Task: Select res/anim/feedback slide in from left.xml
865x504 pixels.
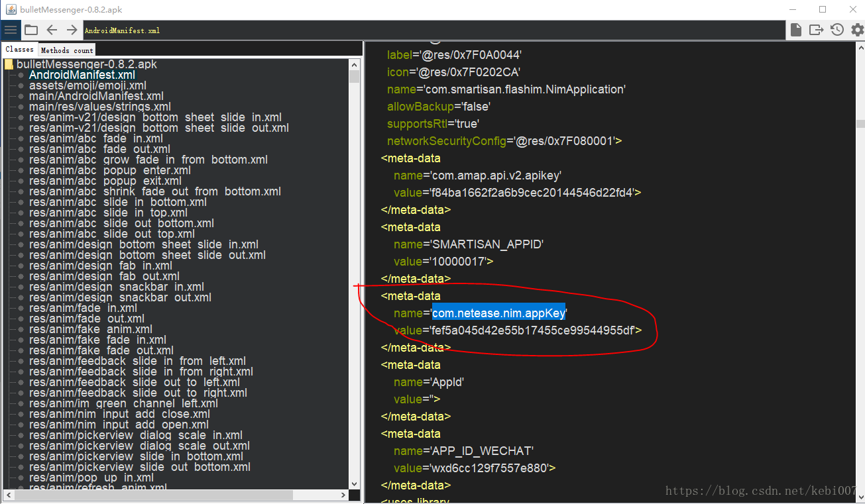Action: [137, 361]
